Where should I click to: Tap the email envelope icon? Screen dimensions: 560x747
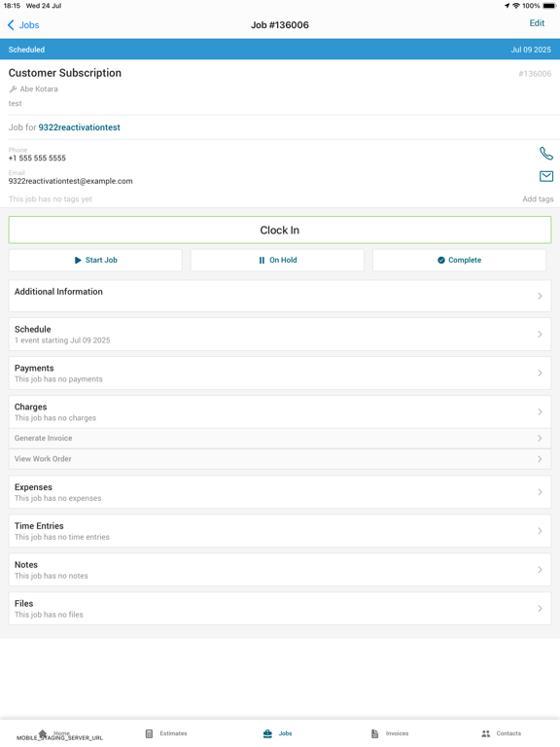point(545,176)
